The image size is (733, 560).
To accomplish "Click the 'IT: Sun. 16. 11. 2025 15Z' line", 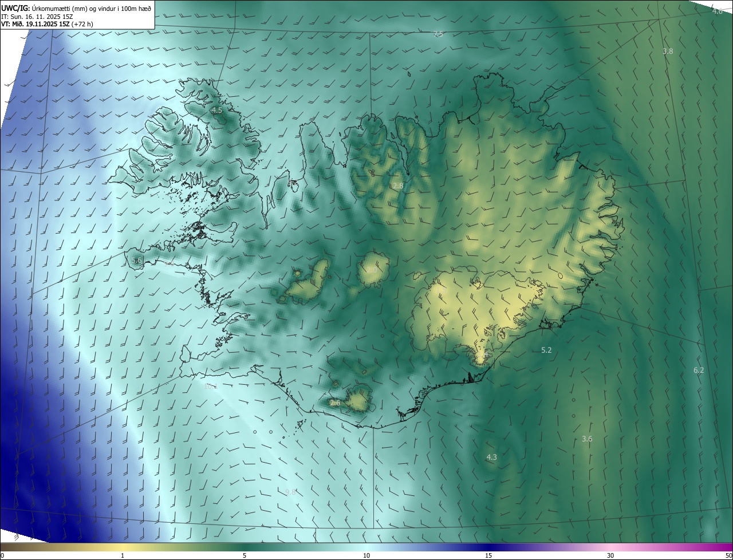I will 37,17.
